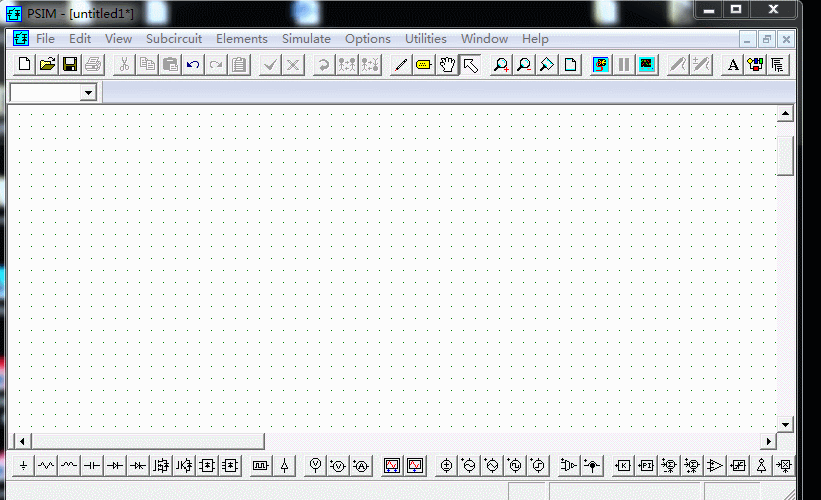821x500 pixels.
Task: Click the Zoom Out magnifier icon
Action: coord(524,65)
